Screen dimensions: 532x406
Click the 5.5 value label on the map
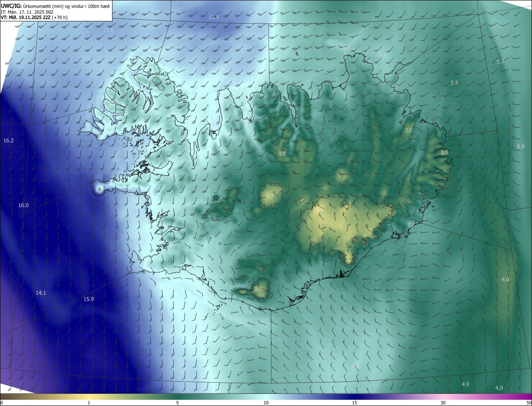(x=454, y=83)
